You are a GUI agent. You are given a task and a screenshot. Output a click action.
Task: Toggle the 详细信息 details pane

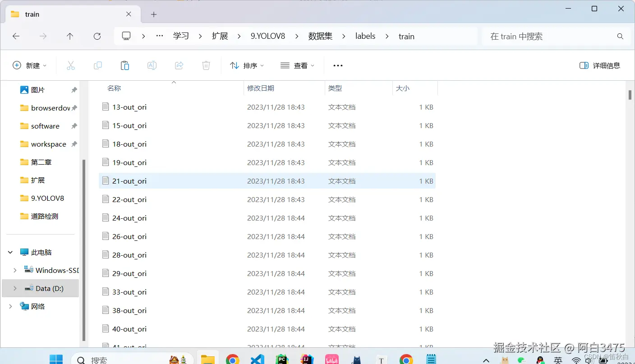[600, 65]
